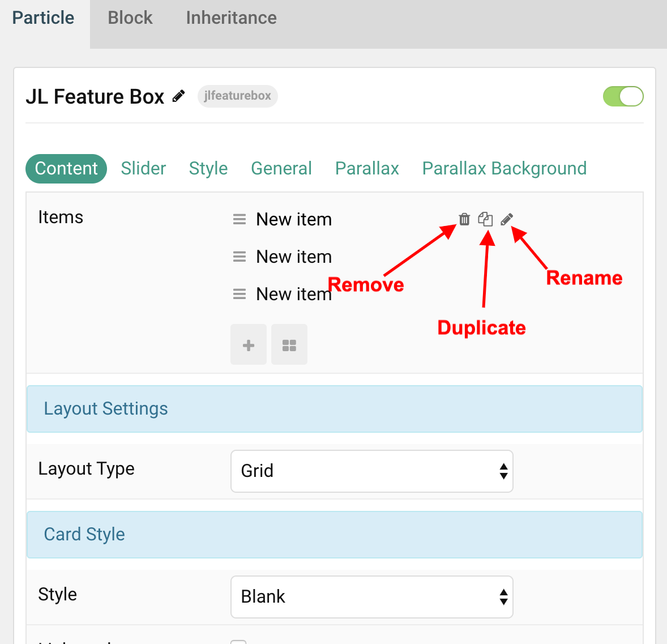The width and height of the screenshot is (667, 644).
Task: Click the trash icon to remove an item
Action: coord(464,219)
